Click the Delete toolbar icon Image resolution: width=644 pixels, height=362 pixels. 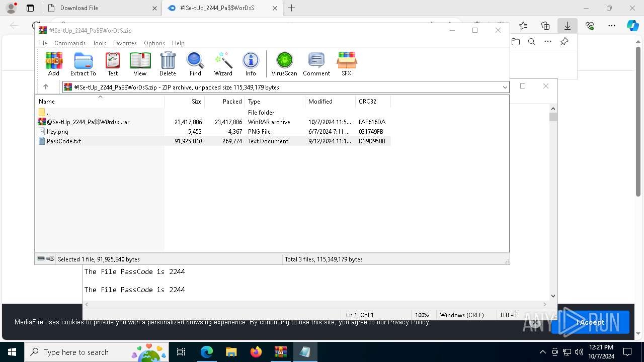tap(168, 64)
